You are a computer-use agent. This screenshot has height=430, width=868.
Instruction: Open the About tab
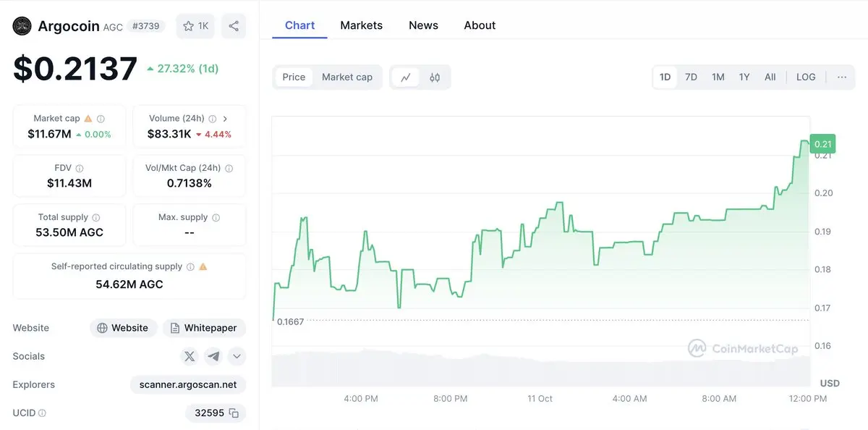480,25
